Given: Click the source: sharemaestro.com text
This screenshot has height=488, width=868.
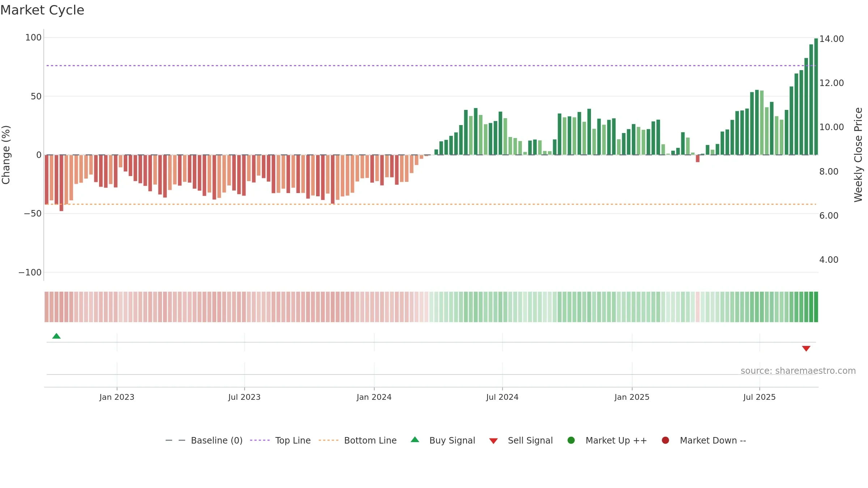Looking at the screenshot, I should tap(798, 371).
